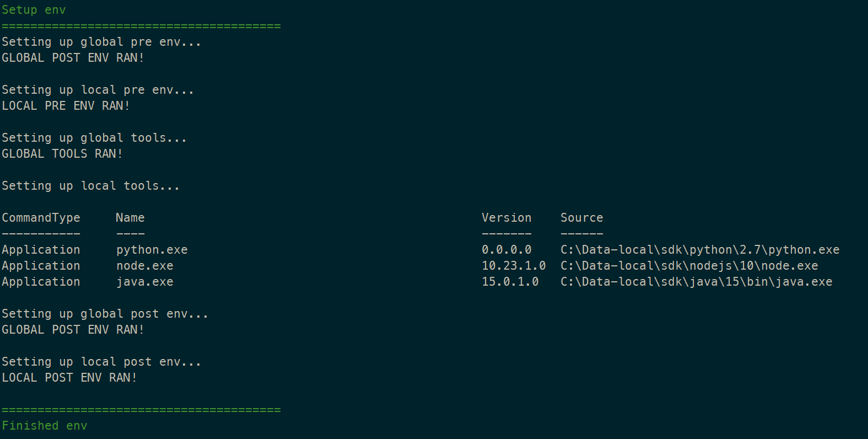Click the 'Source' column header
The width and height of the screenshot is (868, 439).
click(582, 218)
